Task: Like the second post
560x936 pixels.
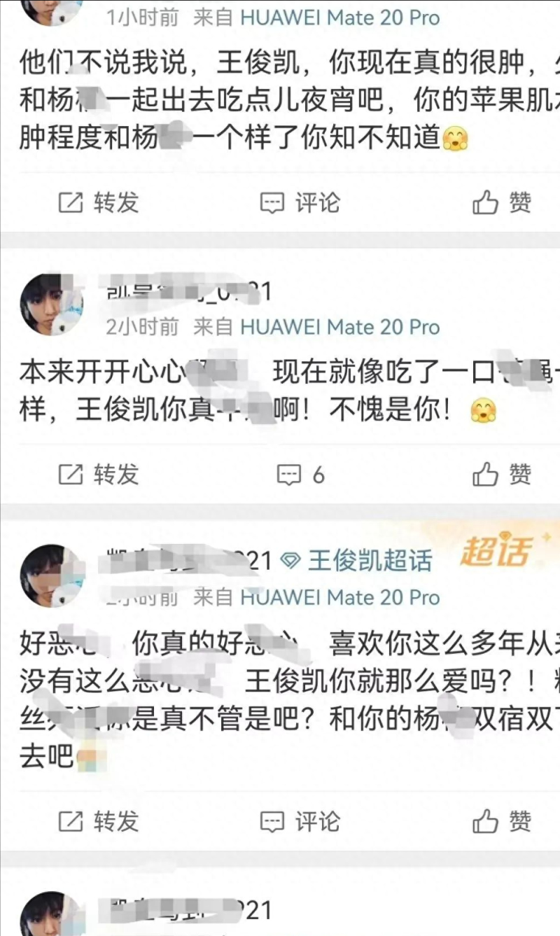Action: pyautogui.click(x=502, y=475)
